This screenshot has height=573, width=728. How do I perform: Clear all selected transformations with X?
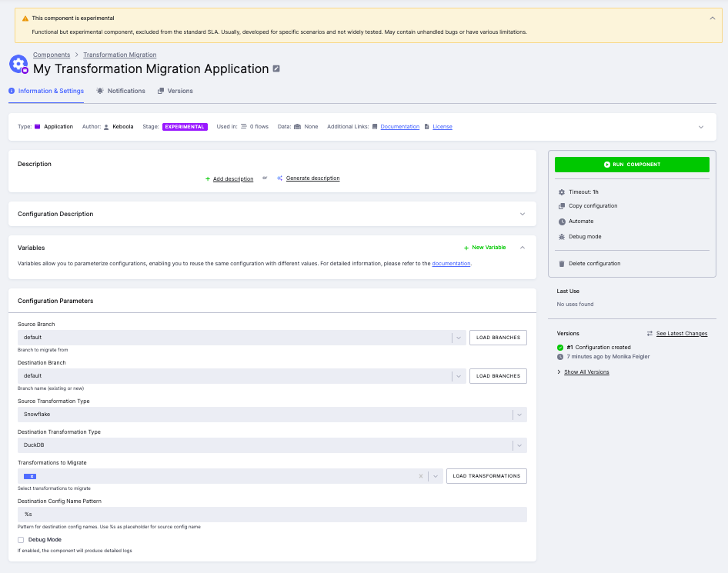click(x=421, y=476)
